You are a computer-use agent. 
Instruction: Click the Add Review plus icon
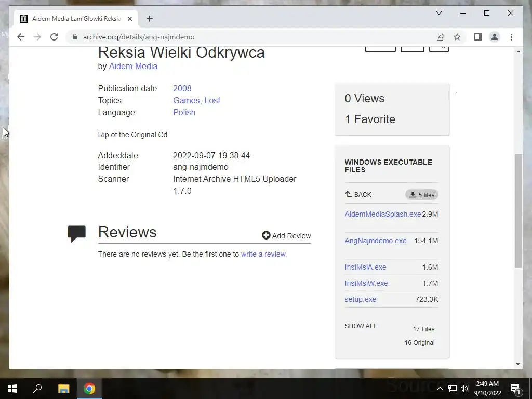click(x=266, y=235)
